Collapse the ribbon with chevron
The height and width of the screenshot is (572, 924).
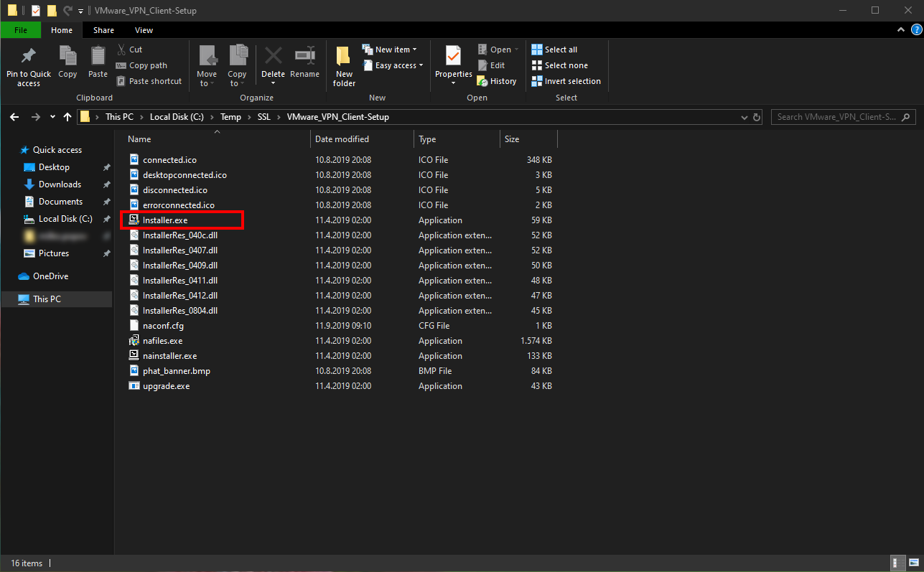[902, 30]
